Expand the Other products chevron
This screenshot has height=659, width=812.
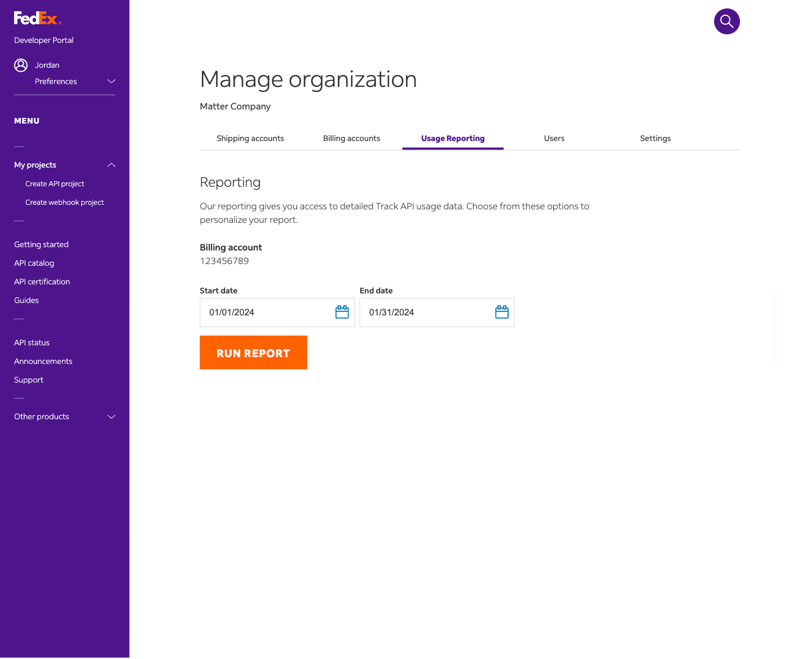[112, 417]
